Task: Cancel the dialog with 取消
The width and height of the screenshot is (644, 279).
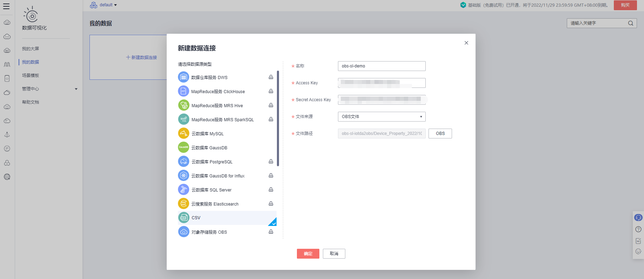Action: pos(334,254)
